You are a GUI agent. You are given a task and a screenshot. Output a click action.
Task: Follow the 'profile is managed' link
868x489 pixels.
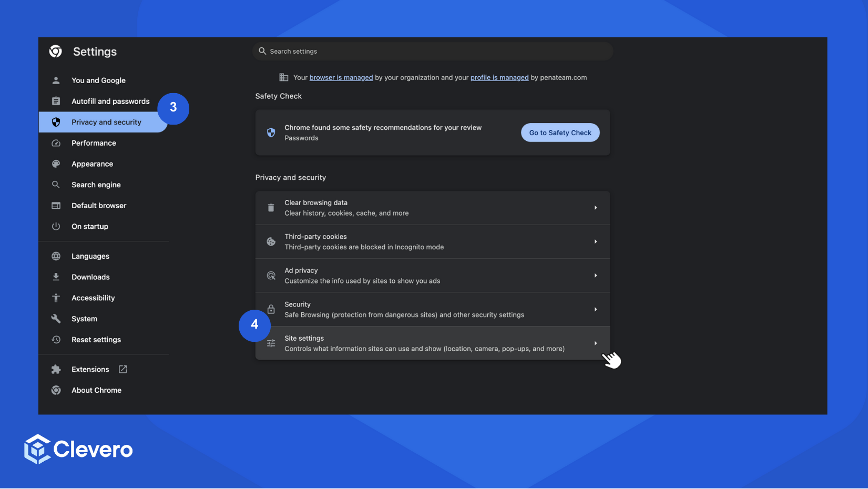499,77
